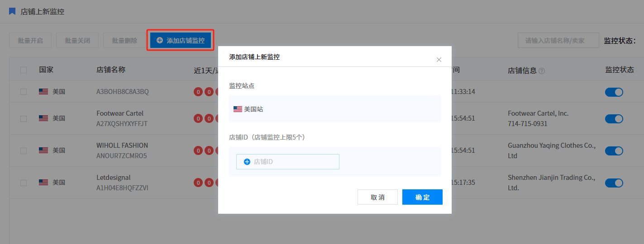Viewport: 644px width, 244px height.
Task: Click the US flag for WIHOLL FASHION
Action: [x=43, y=150]
